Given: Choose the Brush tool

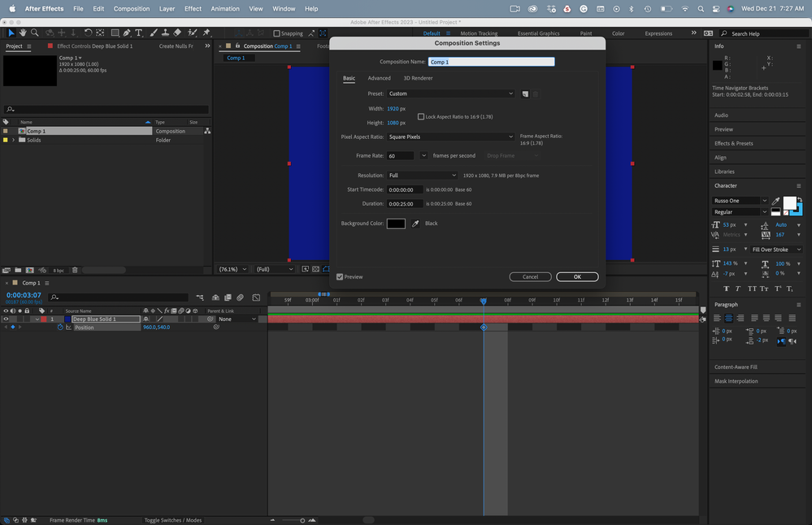Looking at the screenshot, I should pos(154,33).
